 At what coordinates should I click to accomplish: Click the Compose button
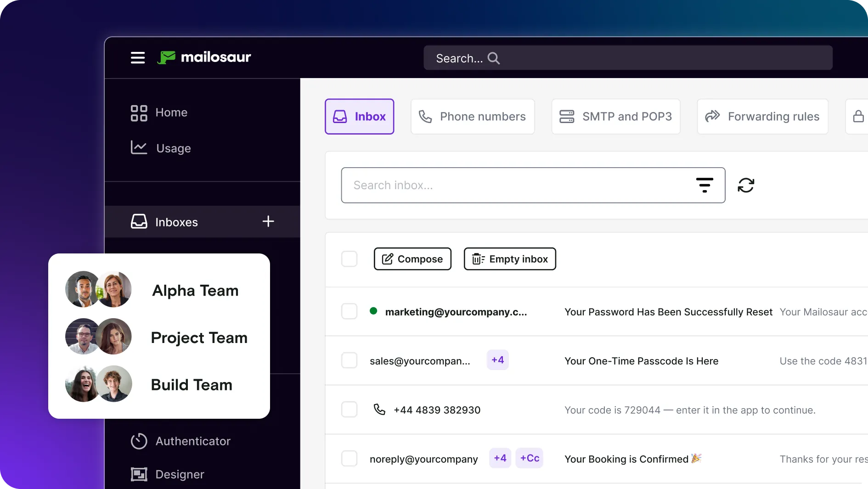(412, 259)
